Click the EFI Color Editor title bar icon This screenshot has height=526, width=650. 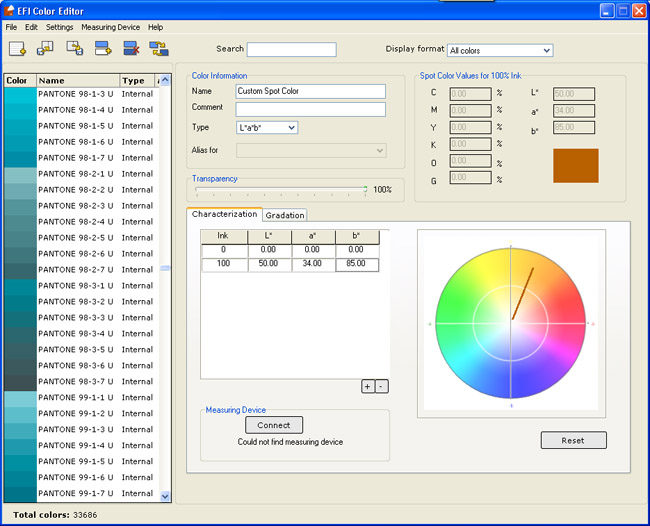pyautogui.click(x=9, y=10)
